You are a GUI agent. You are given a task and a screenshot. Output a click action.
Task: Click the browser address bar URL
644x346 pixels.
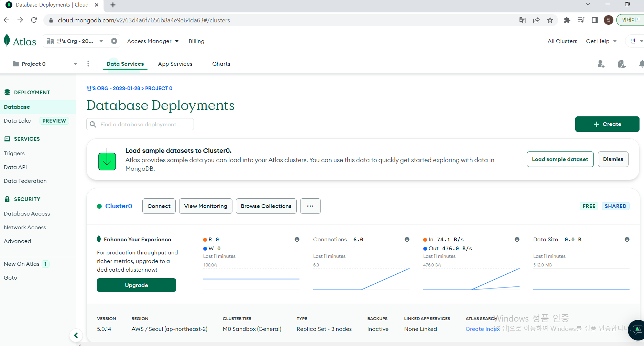[144, 20]
